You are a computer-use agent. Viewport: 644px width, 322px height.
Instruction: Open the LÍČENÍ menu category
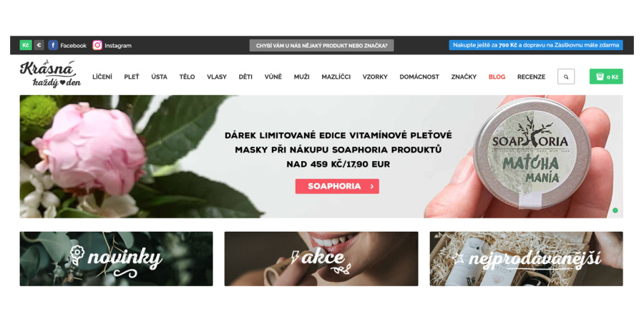coord(102,77)
